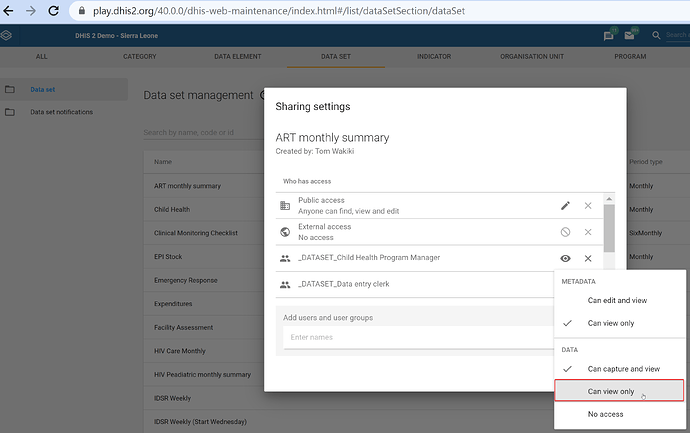Image resolution: width=690 pixels, height=433 pixels.
Task: Click folder icon beside Data set
Action: click(10, 89)
